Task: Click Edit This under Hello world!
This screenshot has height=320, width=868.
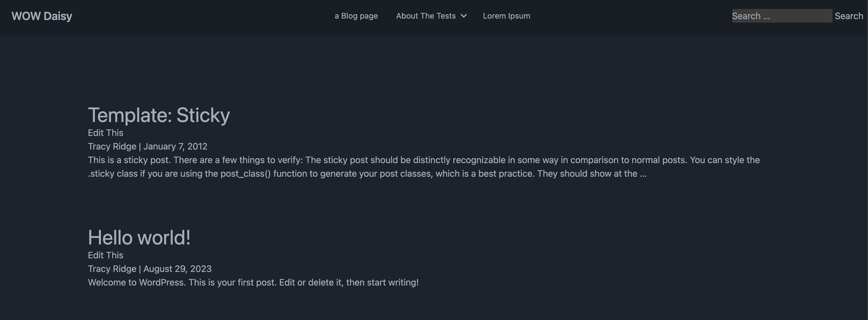Action: [105, 255]
